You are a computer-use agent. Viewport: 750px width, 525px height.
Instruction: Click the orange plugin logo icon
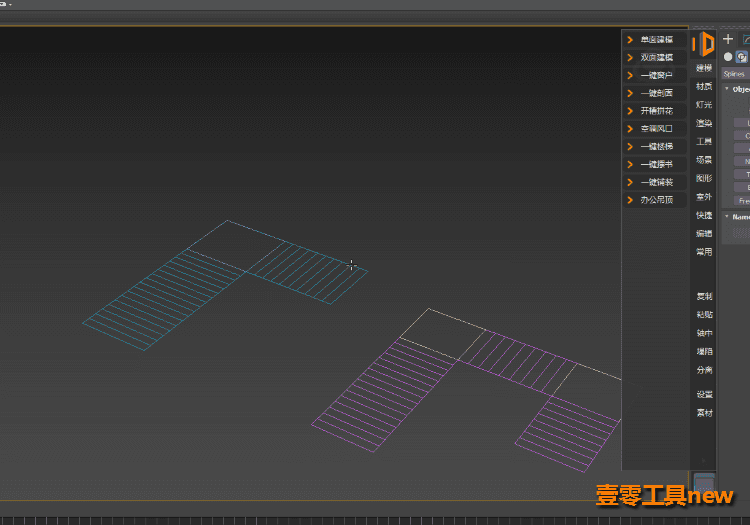click(703, 44)
